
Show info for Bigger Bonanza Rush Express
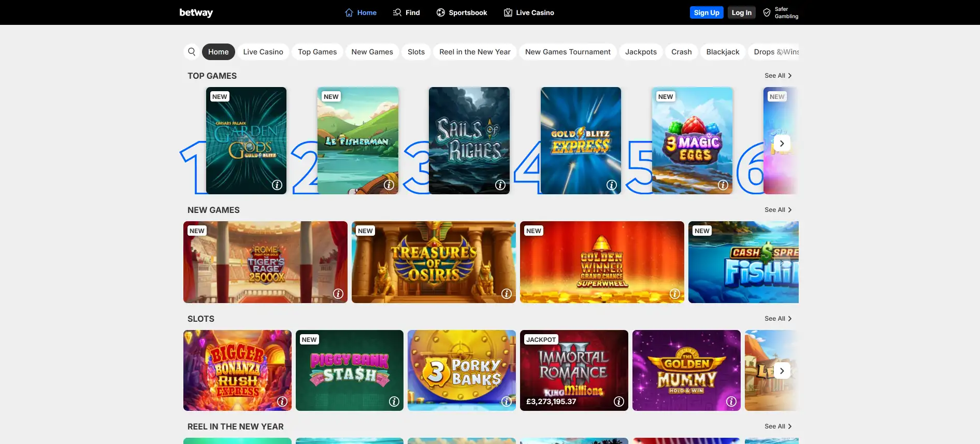(x=282, y=402)
